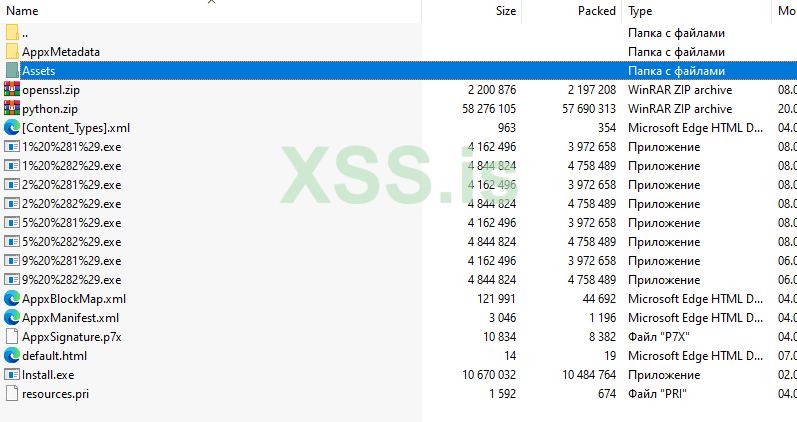The image size is (797, 422).
Task: Select the AppxManifest.xml file name
Action: point(70,317)
